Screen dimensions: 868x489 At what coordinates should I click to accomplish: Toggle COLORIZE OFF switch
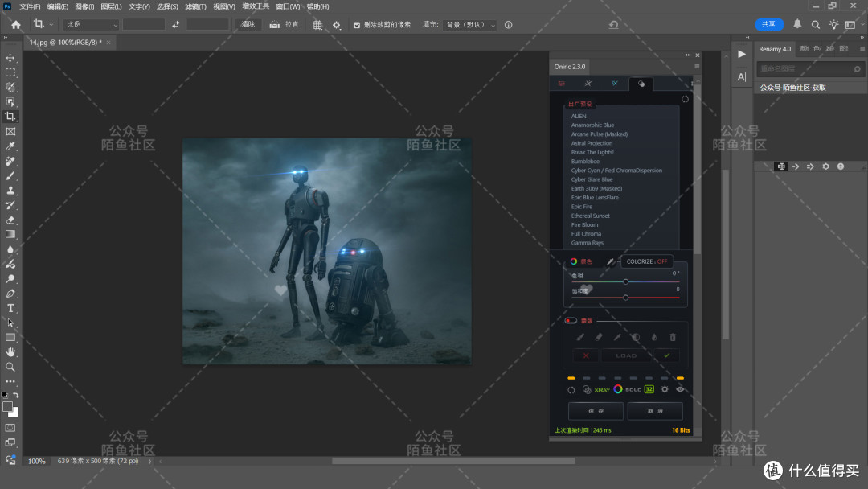click(x=646, y=261)
